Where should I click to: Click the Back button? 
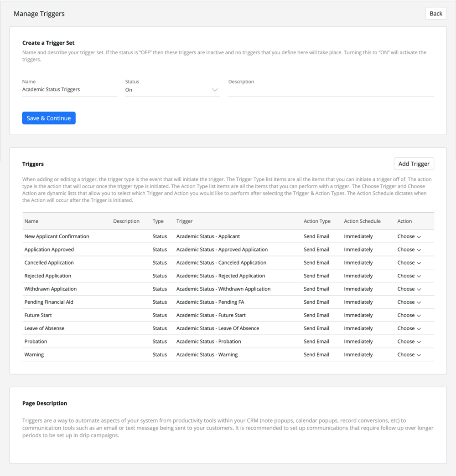[x=435, y=14]
